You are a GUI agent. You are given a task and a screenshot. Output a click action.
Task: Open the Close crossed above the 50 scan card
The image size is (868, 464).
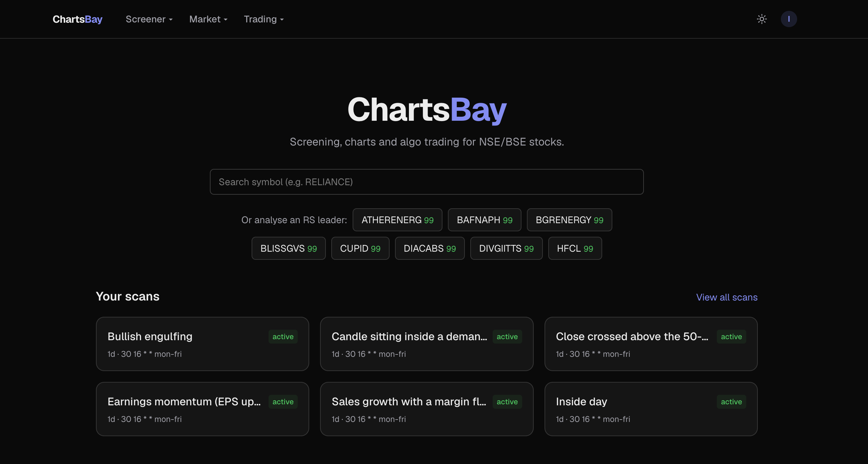[651, 344]
